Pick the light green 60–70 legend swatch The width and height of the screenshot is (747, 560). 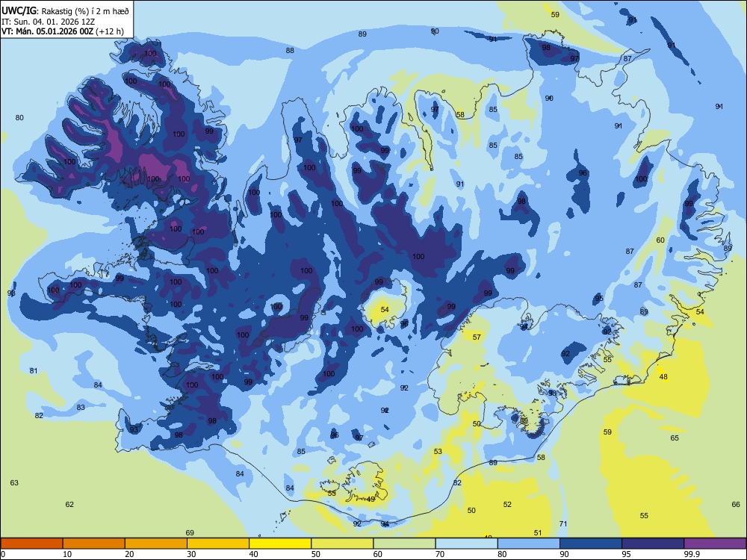click(x=404, y=544)
